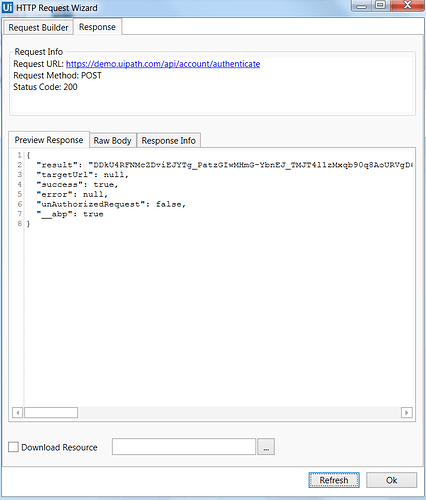Click the horizontal scrollbar right arrow
The image size is (426, 500).
[x=407, y=413]
